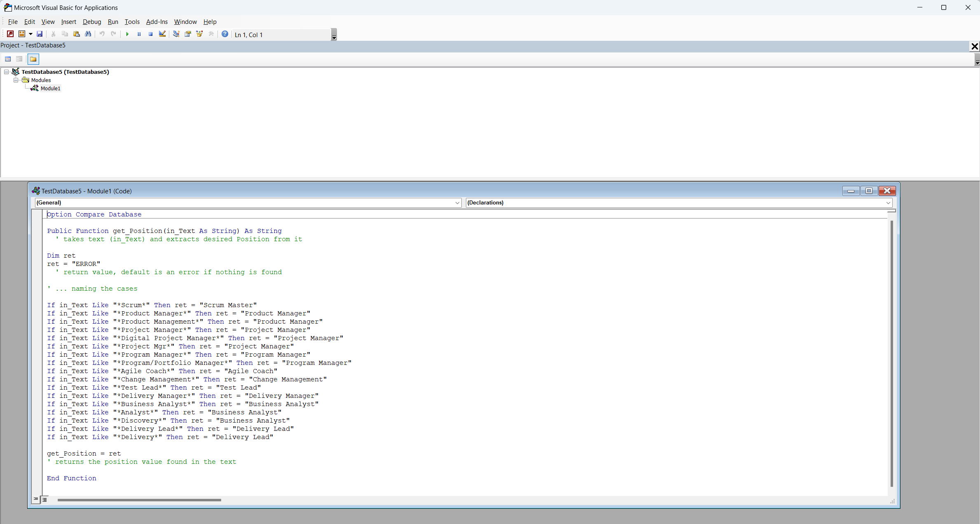Click the 'Option Compare Database' line

(x=94, y=214)
